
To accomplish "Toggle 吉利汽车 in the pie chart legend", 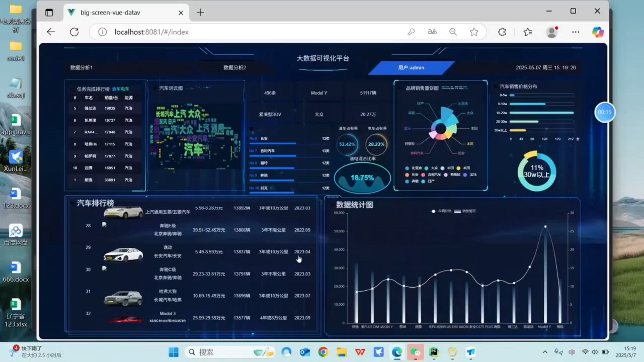I will pyautogui.click(x=431, y=175).
